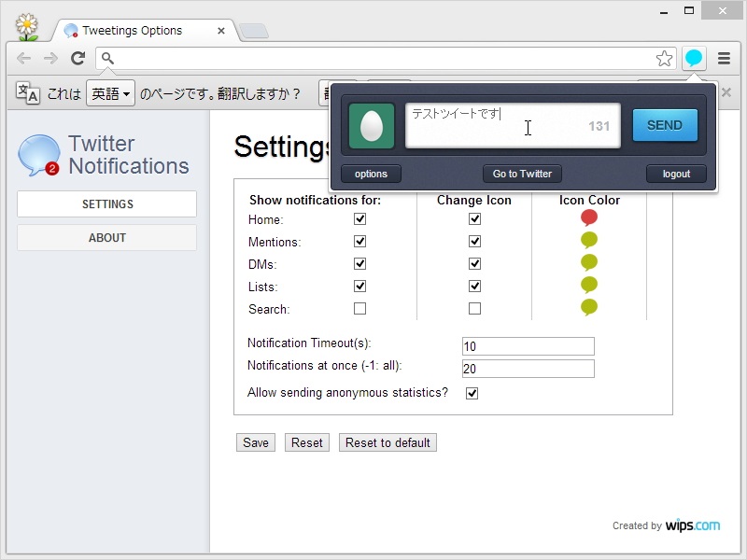Open the wips.com link
The height and width of the screenshot is (560, 747).
[x=693, y=525]
